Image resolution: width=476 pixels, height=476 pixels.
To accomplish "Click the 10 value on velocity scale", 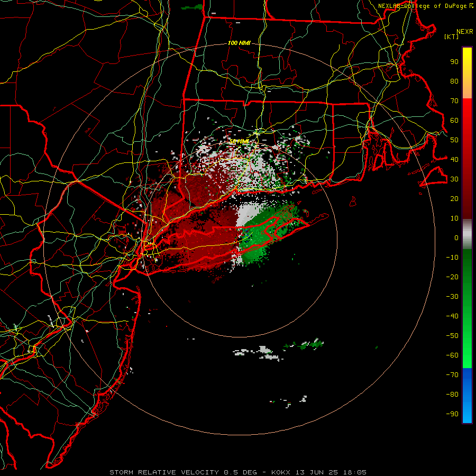I will pyautogui.click(x=454, y=218).
